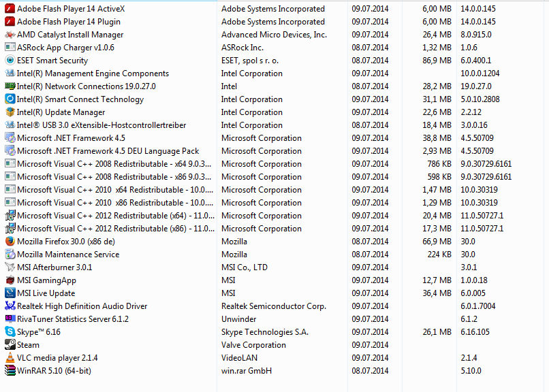Click publisher Realtek Semiconductor Corp.
The width and height of the screenshot is (549, 392).
[274, 306]
